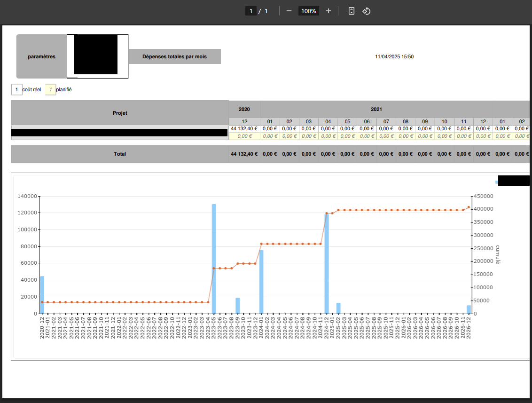Toggle the coût réel legend box

point(17,89)
